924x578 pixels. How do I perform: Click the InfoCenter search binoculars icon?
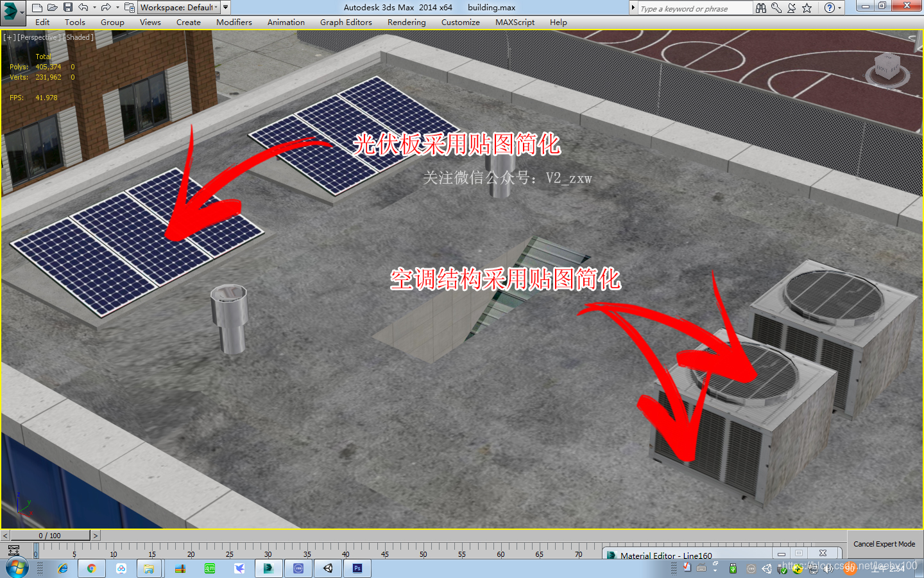(761, 8)
